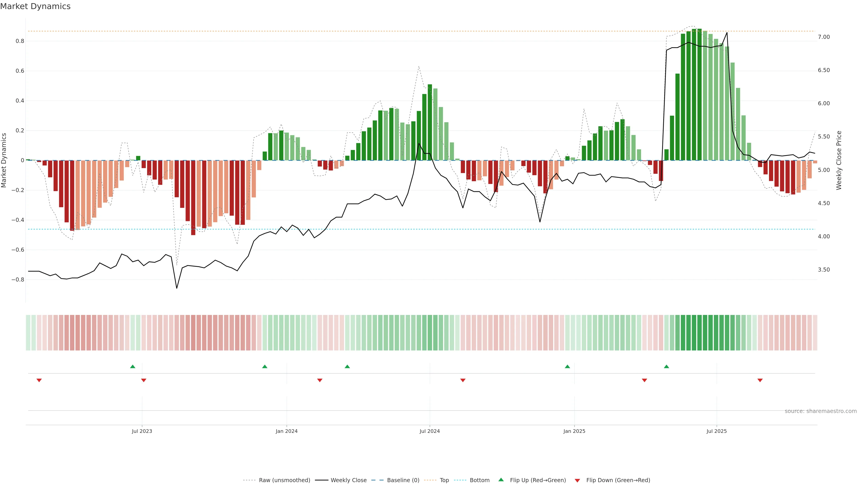Click the Top legend entry

click(x=444, y=480)
